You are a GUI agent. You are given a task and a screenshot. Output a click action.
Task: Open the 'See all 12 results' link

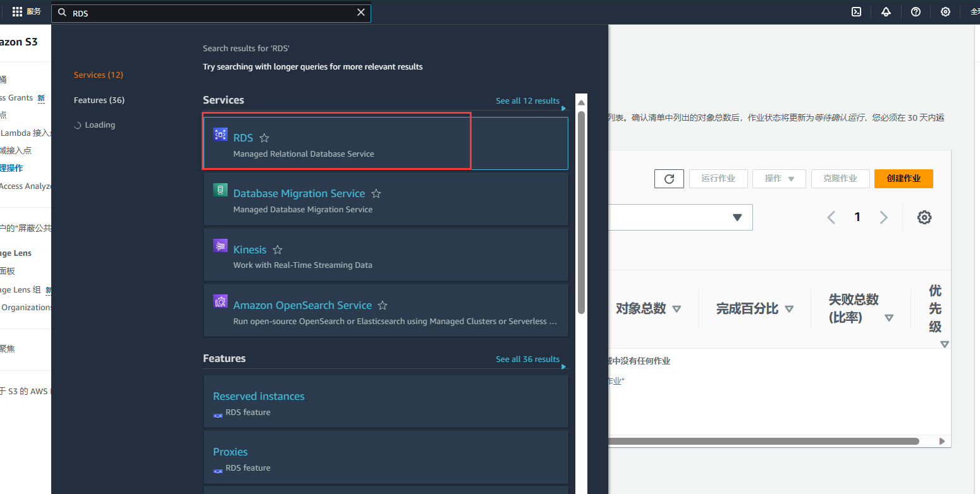coord(528,100)
